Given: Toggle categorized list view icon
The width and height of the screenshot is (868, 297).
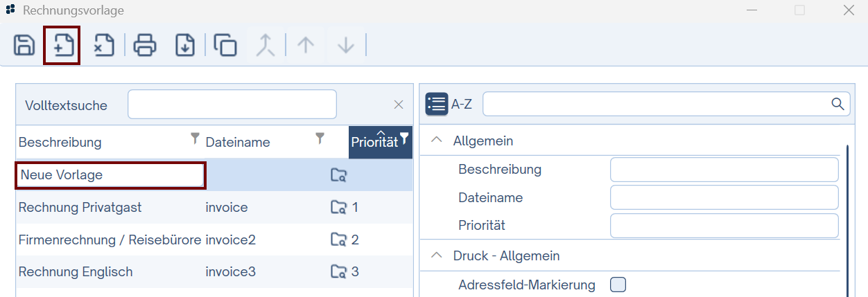Looking at the screenshot, I should [x=437, y=104].
